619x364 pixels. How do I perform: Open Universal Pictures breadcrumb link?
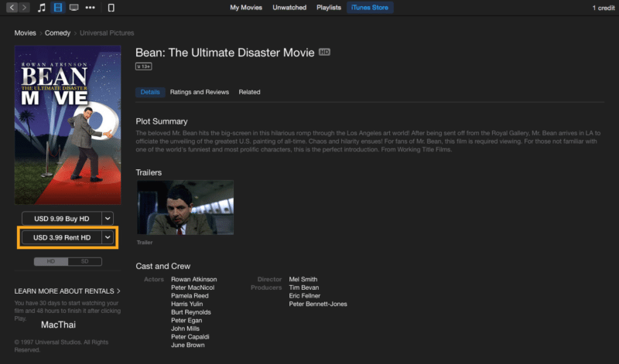[107, 32]
